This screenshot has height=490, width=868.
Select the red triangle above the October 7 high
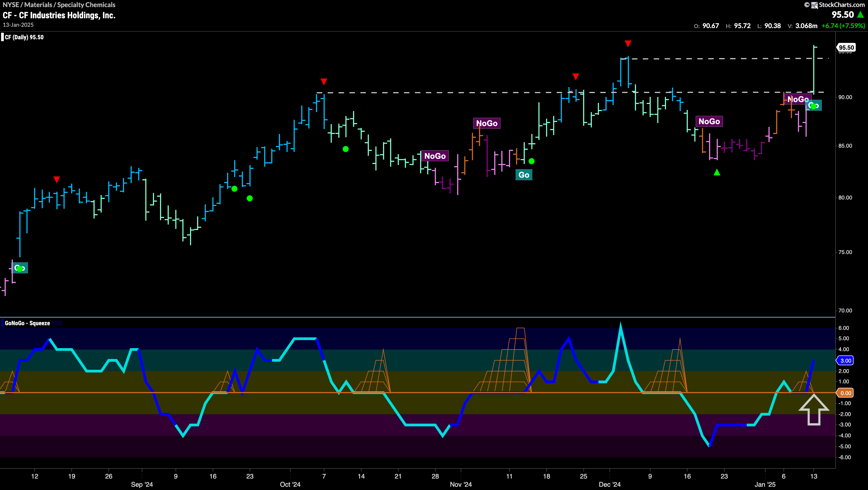point(324,82)
